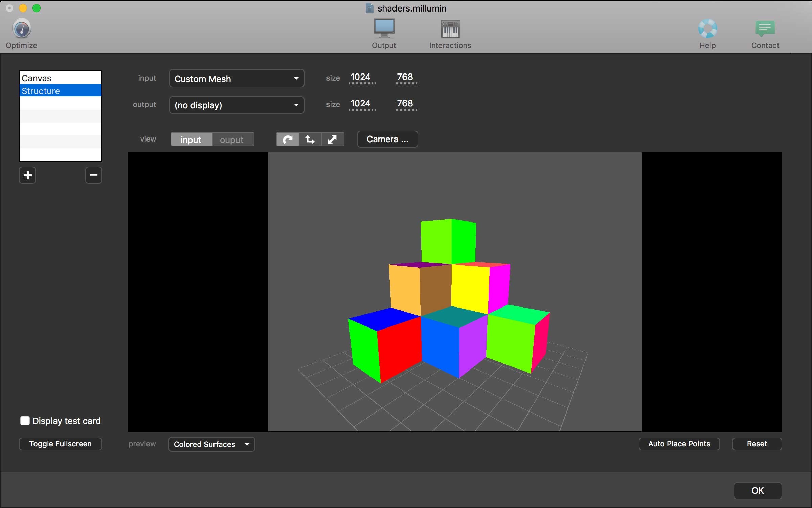Viewport: 812px width, 508px height.
Task: Click the Camera settings button
Action: tap(388, 139)
